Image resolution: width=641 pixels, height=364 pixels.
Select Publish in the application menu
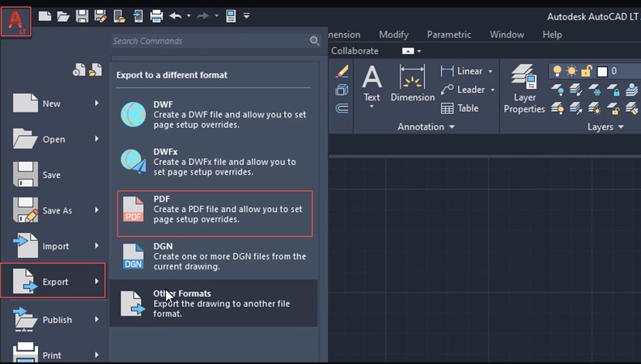tap(53, 320)
